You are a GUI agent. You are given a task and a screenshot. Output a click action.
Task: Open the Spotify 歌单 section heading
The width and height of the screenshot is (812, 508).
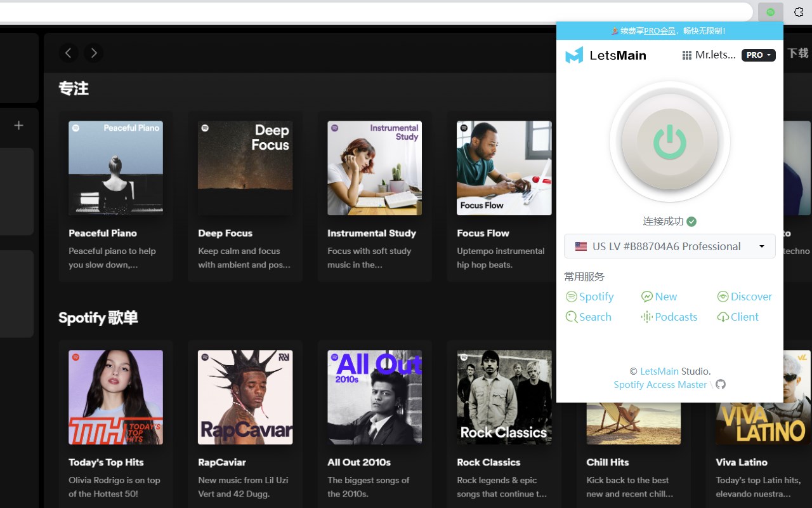point(98,317)
